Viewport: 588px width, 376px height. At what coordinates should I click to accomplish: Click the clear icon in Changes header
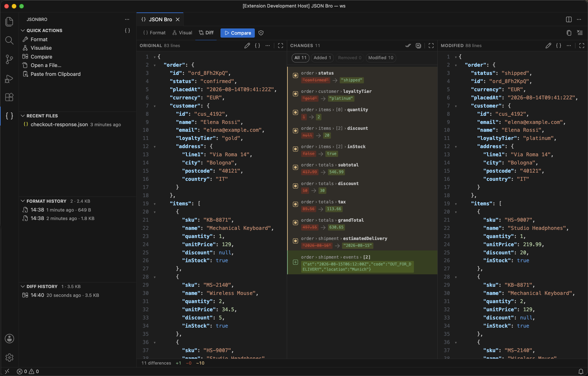tap(418, 45)
